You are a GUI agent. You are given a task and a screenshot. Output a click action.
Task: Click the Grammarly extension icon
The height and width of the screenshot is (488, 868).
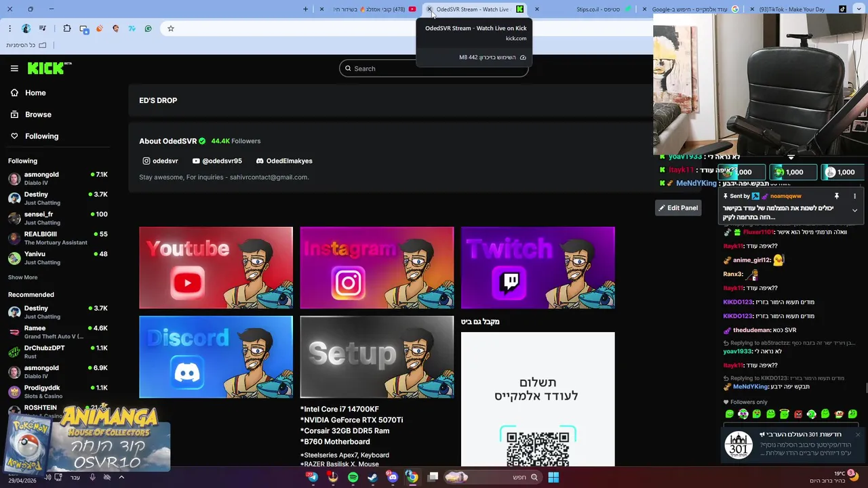tap(148, 28)
